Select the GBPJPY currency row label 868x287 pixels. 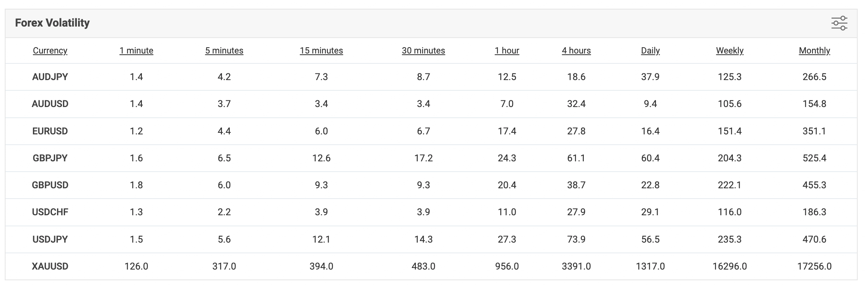(x=50, y=158)
